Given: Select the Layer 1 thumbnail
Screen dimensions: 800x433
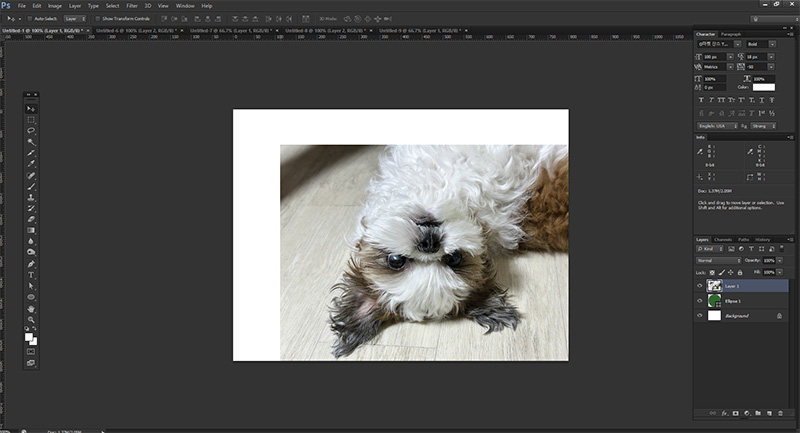Looking at the screenshot, I should tap(714, 286).
